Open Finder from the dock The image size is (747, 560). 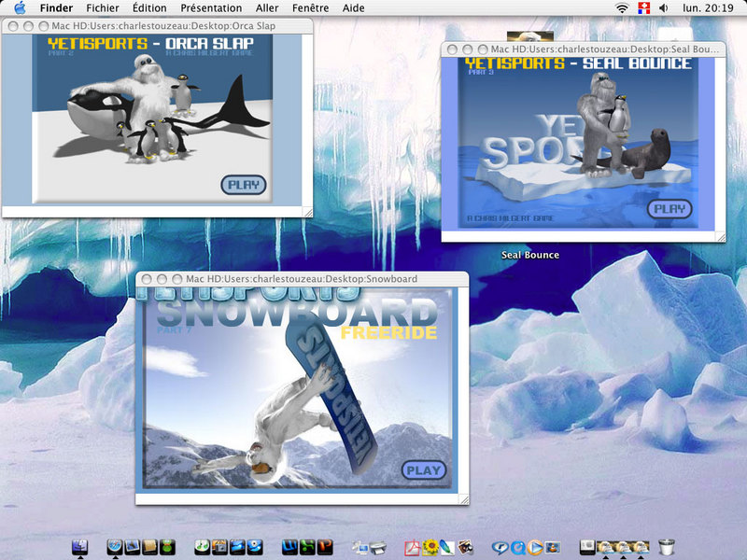(x=80, y=547)
